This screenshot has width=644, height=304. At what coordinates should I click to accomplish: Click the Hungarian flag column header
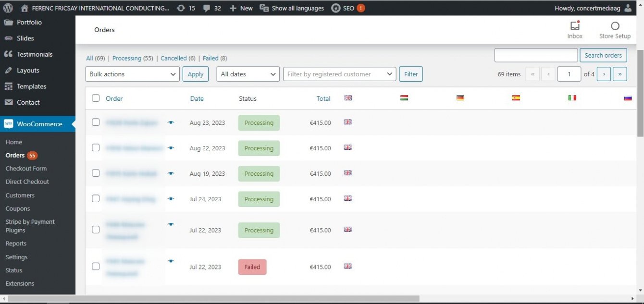click(x=404, y=98)
